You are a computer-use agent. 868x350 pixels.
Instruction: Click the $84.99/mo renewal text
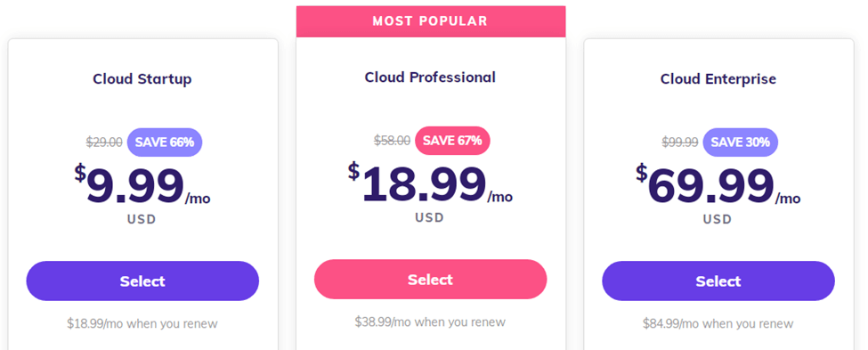coord(718,323)
